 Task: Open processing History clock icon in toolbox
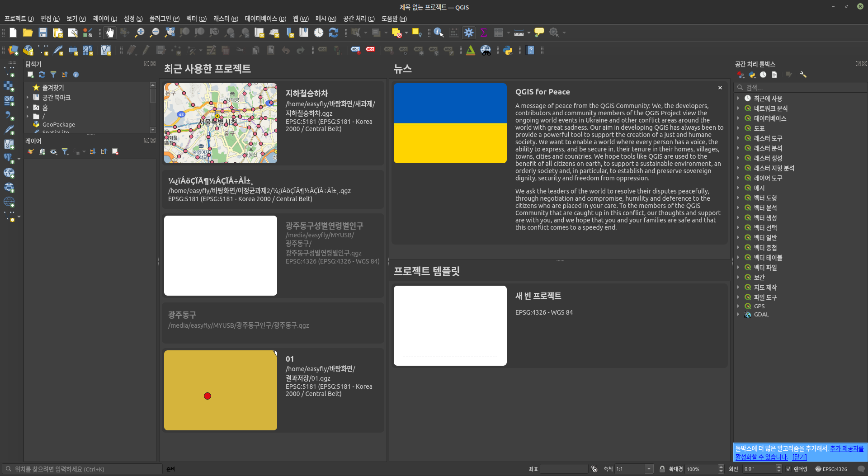pyautogui.click(x=763, y=75)
